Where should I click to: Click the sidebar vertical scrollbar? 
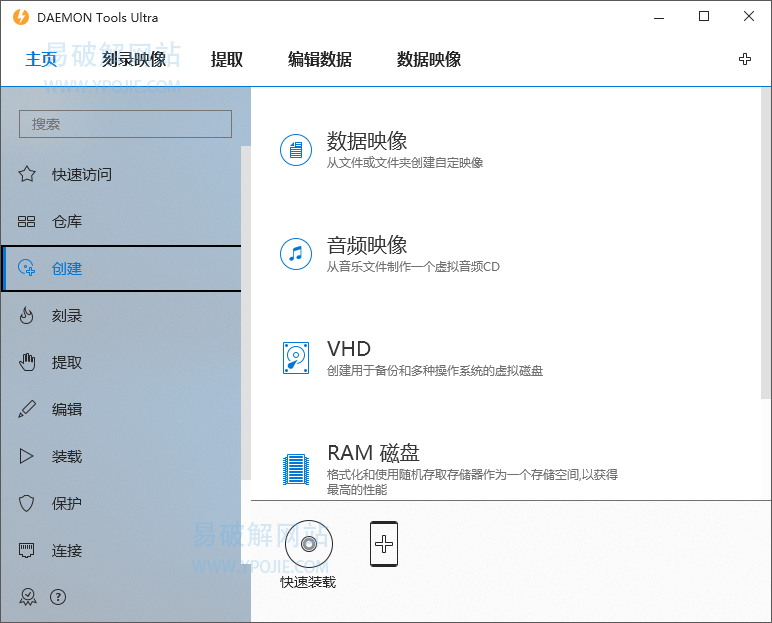pyautogui.click(x=246, y=313)
